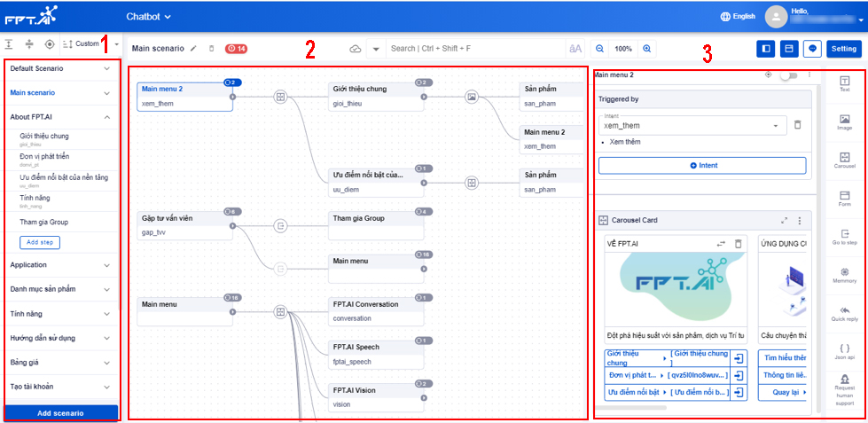This screenshot has width=868, height=423.
Task: Add a Text response block
Action: click(844, 83)
